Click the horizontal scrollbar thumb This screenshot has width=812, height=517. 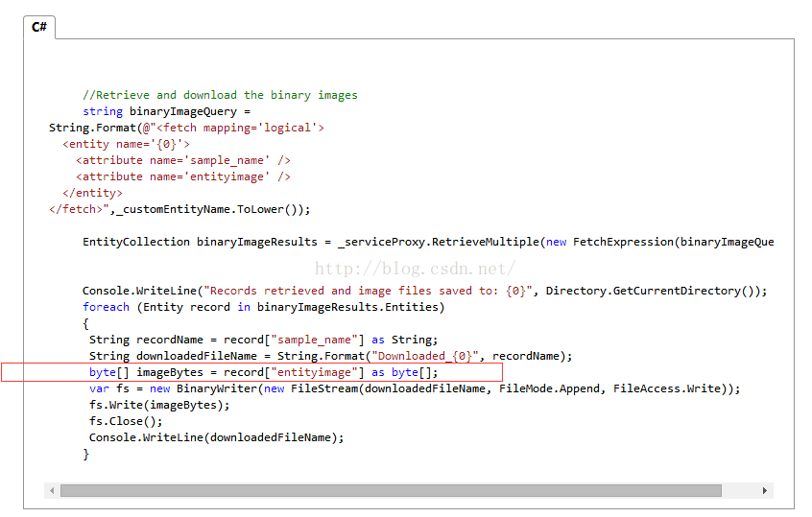pyautogui.click(x=391, y=490)
